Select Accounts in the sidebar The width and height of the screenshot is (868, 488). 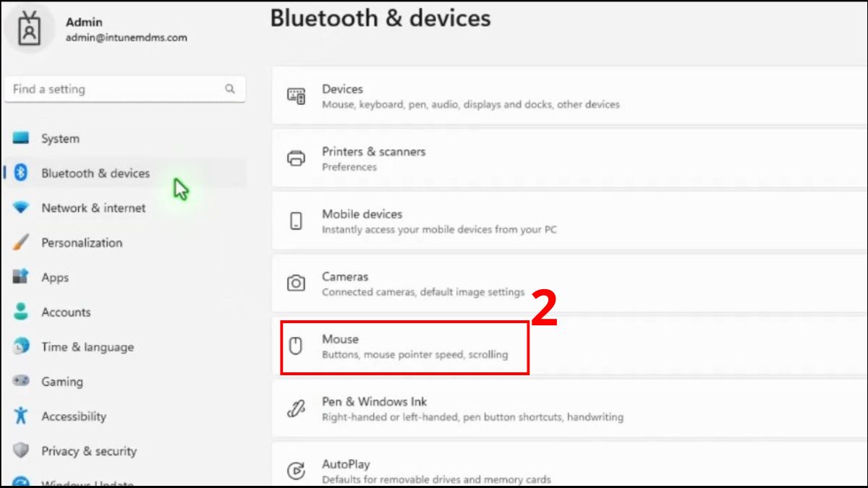coord(66,312)
